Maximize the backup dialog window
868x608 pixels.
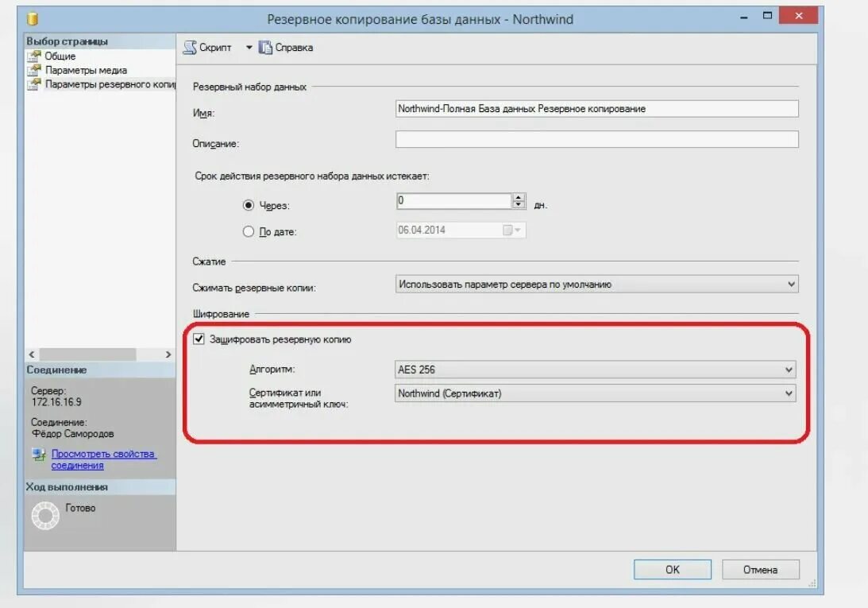767,16
